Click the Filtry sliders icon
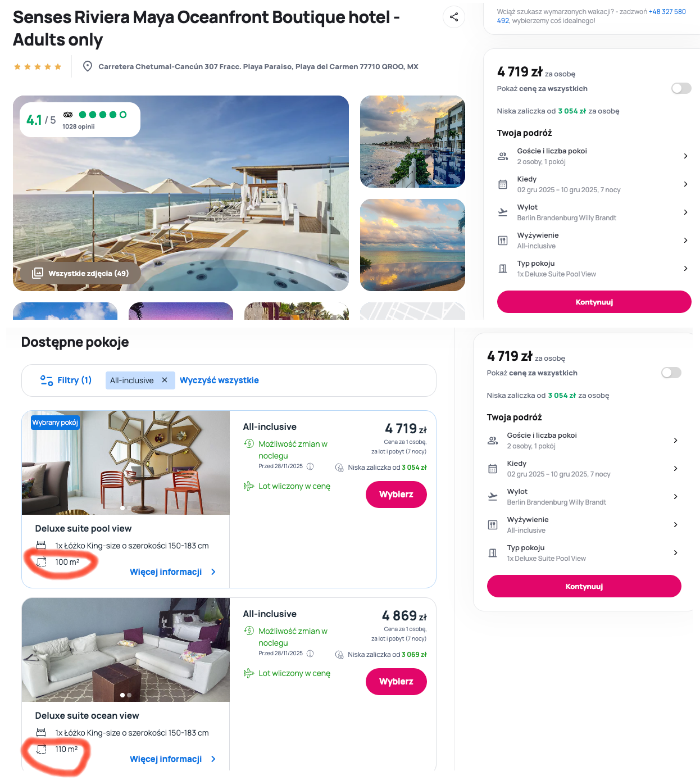 pos(47,380)
